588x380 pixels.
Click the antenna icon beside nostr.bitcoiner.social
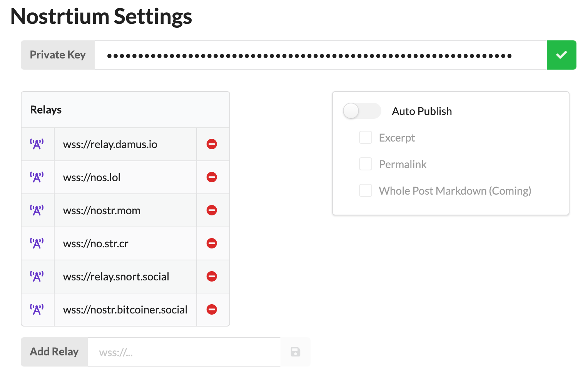pos(37,310)
